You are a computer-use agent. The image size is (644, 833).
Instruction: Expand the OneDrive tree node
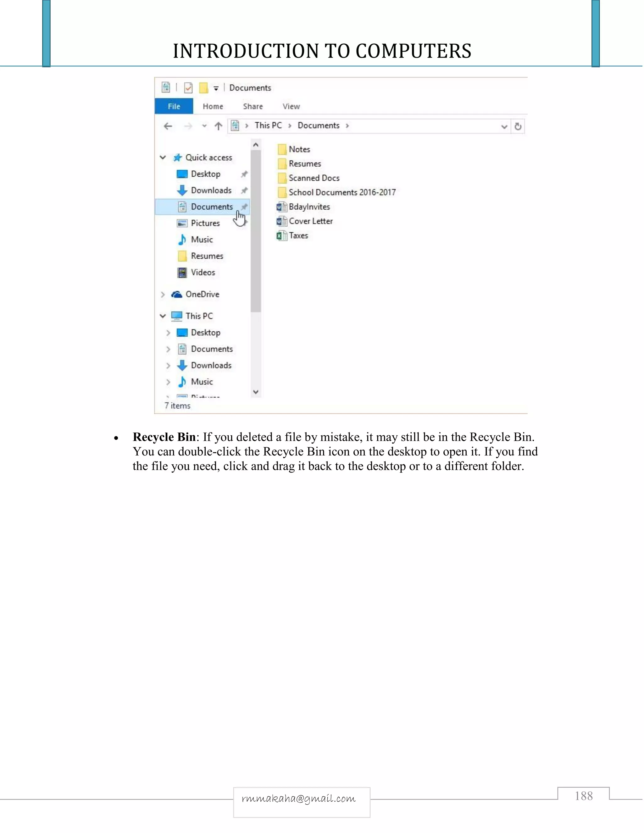(163, 295)
